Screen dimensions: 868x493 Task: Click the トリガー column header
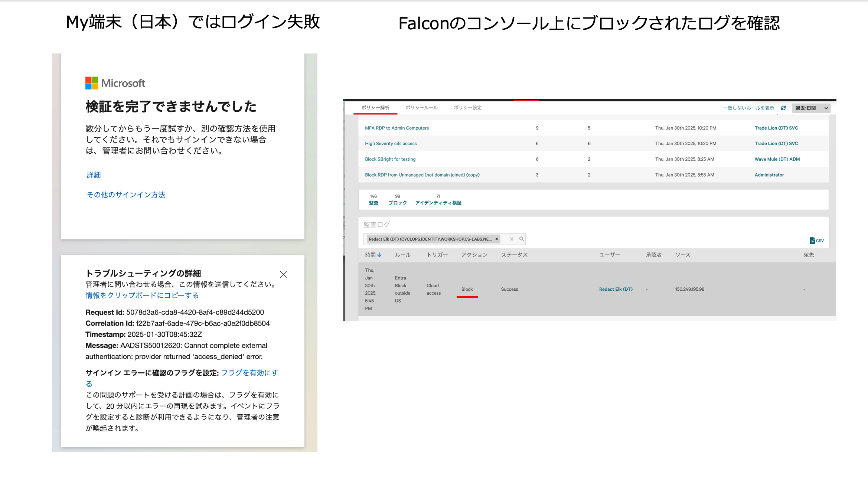click(x=437, y=255)
